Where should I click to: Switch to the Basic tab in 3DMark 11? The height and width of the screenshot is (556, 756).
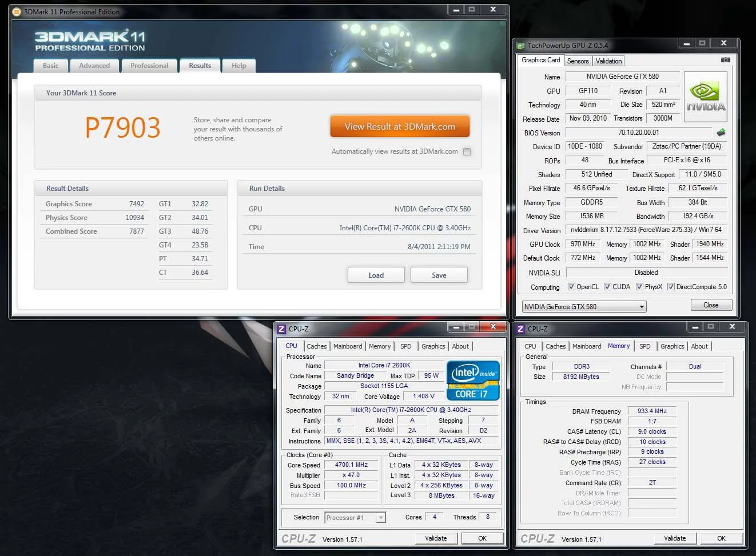[51, 66]
